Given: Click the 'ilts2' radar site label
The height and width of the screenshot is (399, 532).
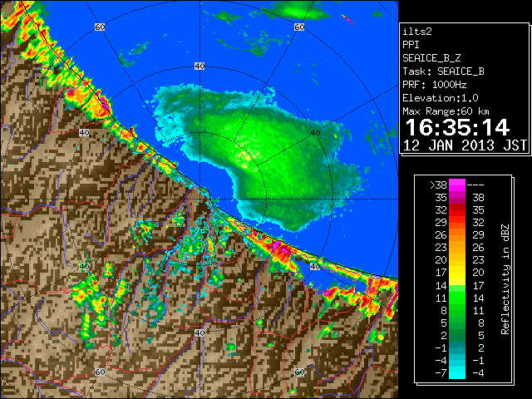Looking at the screenshot, I should pyautogui.click(x=417, y=32).
